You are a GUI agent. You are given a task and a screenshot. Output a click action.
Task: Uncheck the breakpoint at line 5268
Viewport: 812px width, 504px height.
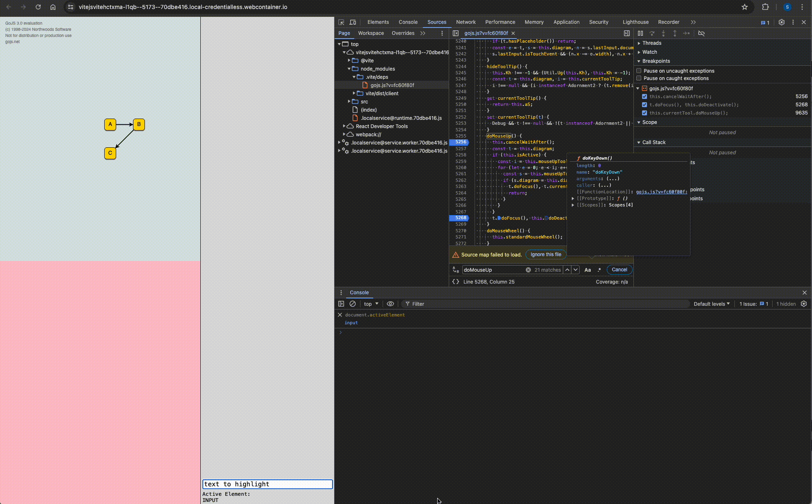click(x=645, y=105)
